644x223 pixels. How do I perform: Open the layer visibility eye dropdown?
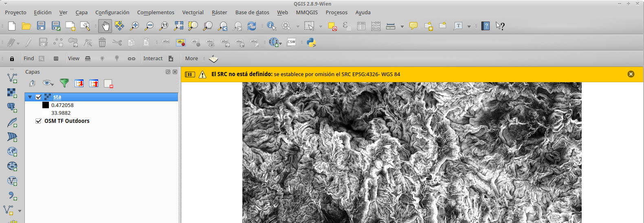(x=48, y=83)
